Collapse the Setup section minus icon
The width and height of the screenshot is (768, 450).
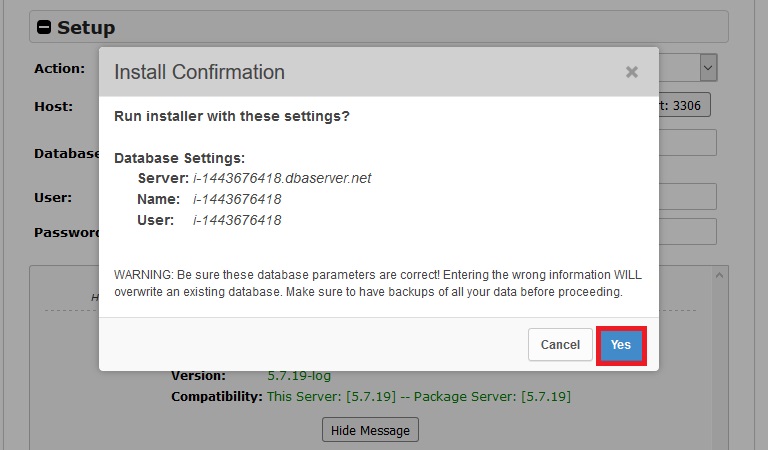[44, 27]
